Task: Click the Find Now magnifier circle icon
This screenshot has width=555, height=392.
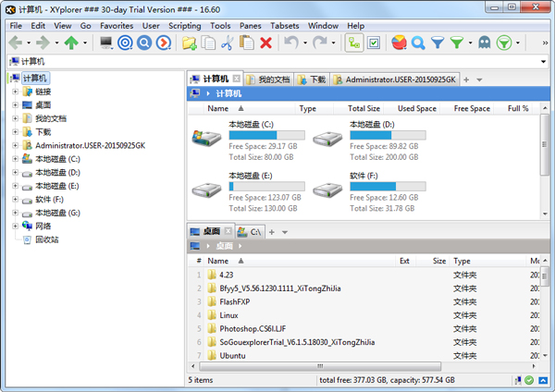Action: coord(144,43)
